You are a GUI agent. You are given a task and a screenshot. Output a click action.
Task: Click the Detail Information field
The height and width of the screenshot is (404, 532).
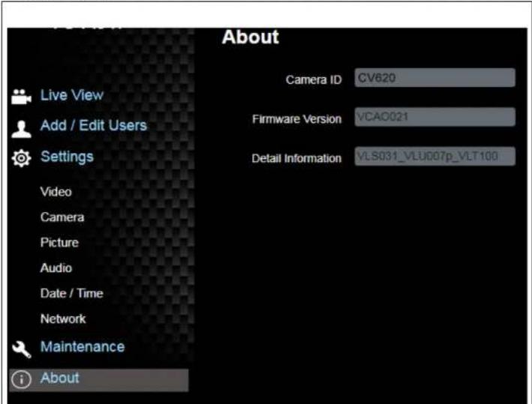pos(435,156)
